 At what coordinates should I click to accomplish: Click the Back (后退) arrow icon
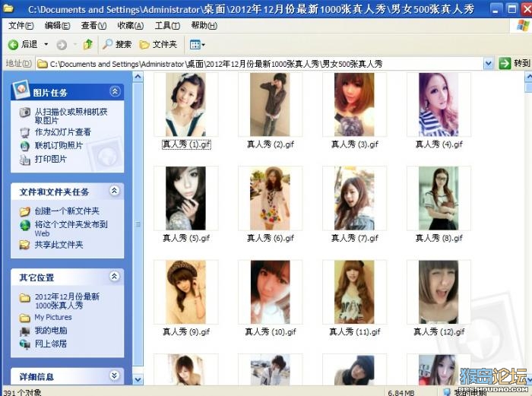(x=13, y=44)
